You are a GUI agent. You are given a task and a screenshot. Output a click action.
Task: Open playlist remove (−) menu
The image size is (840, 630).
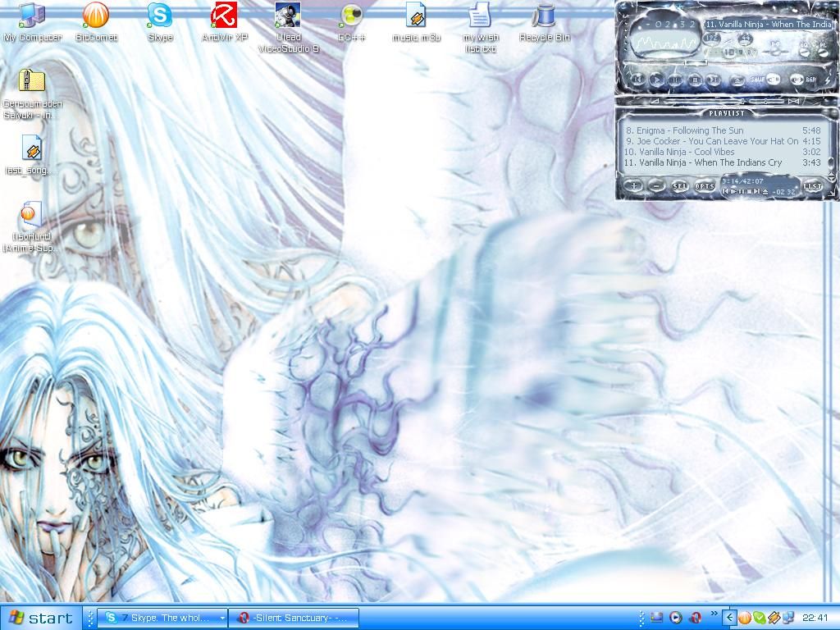656,186
